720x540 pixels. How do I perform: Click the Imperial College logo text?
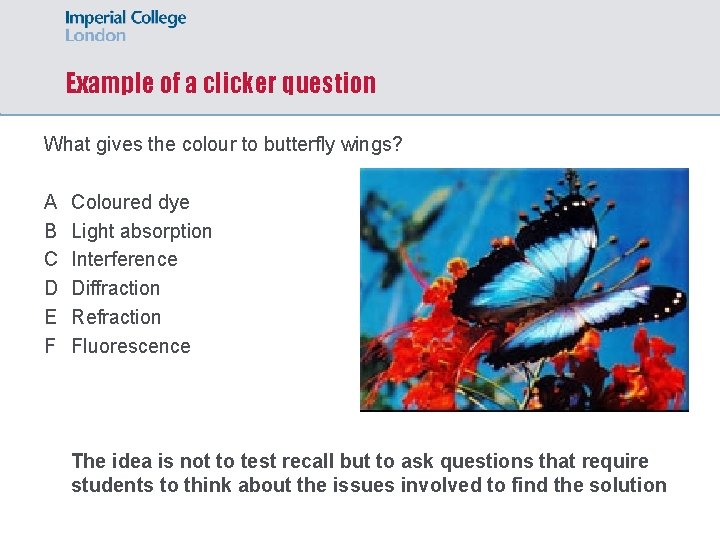[126, 18]
